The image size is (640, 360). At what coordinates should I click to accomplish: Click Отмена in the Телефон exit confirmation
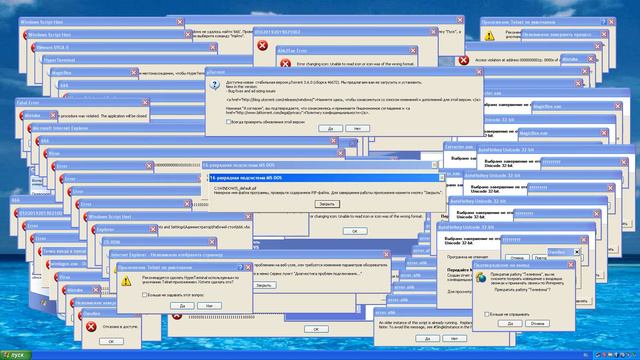(537, 323)
